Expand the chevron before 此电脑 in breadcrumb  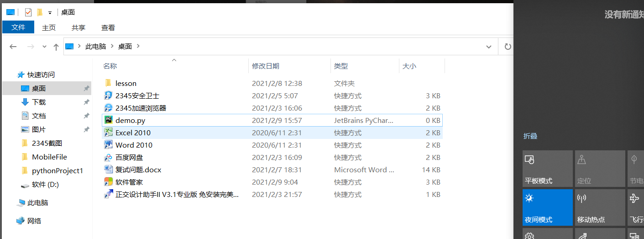pos(79,46)
